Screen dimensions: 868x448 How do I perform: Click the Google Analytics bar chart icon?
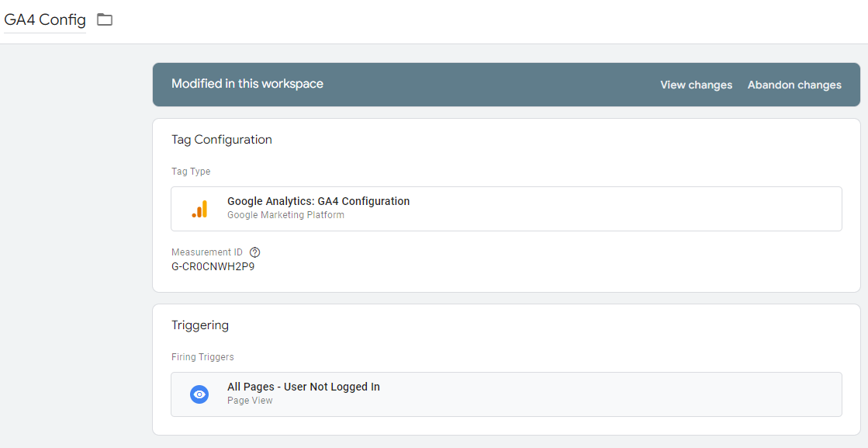click(199, 209)
